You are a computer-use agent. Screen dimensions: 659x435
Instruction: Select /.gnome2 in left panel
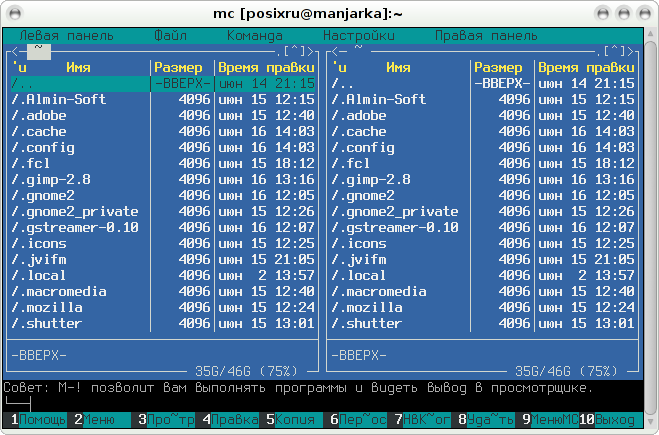coord(163,195)
